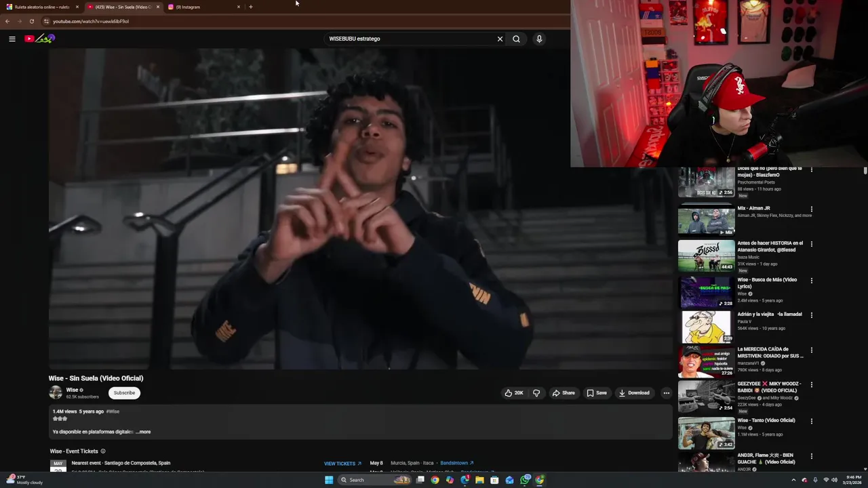Click the magnifying glass search button

516,39
